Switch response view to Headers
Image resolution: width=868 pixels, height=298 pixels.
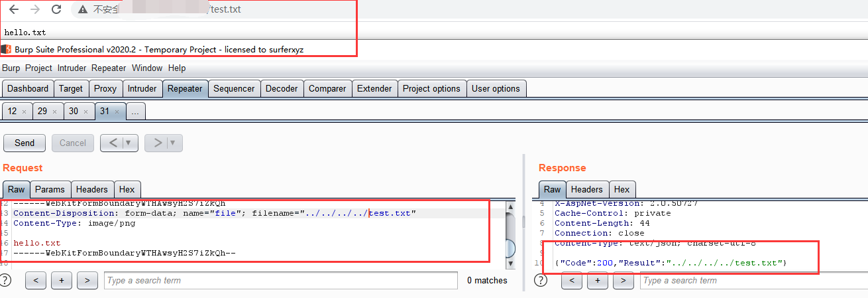pos(587,189)
